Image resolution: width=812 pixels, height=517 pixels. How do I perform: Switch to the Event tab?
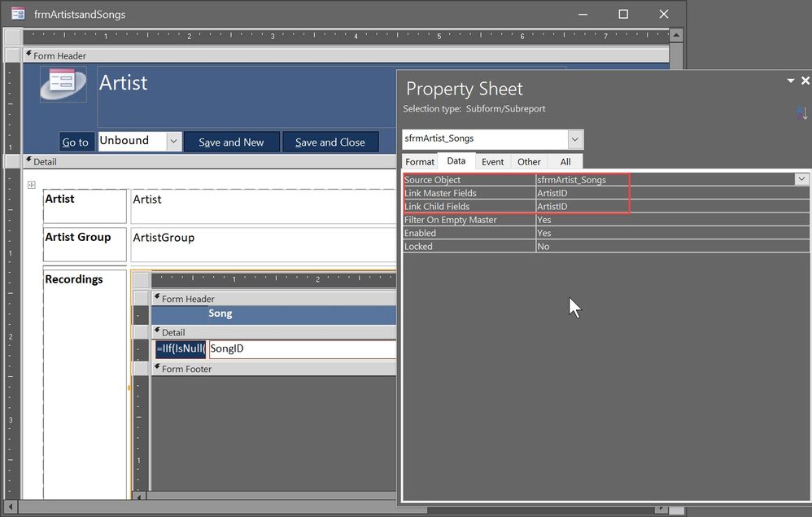coord(492,162)
